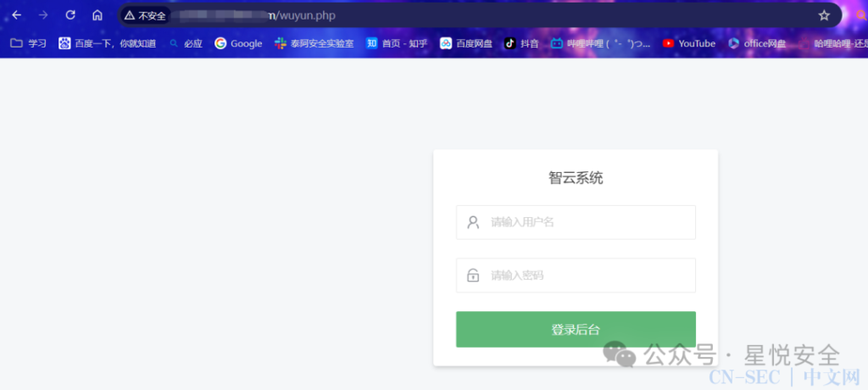The width and height of the screenshot is (868, 390).
Task: Open the 首页 - 知乎 bookmark
Action: pos(397,43)
